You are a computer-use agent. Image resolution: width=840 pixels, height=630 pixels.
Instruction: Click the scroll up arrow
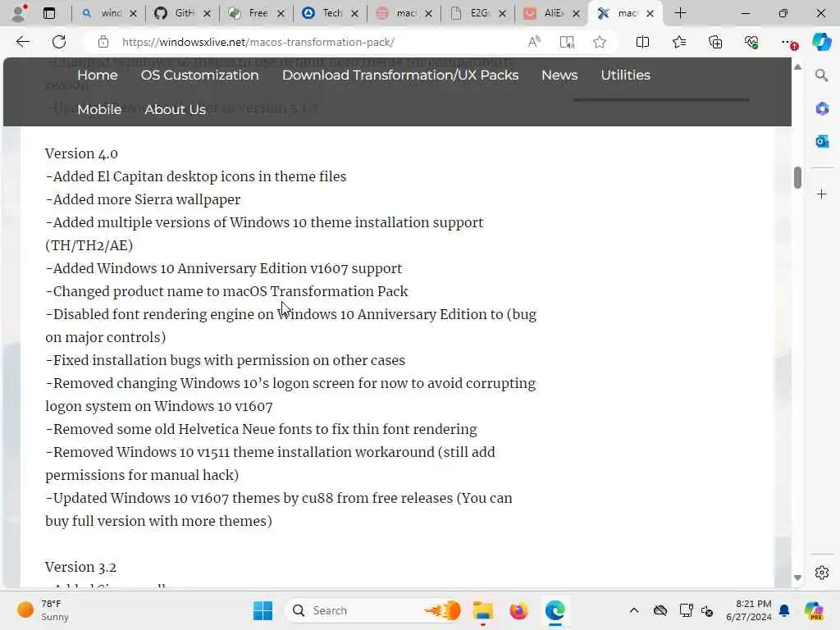[797, 67]
